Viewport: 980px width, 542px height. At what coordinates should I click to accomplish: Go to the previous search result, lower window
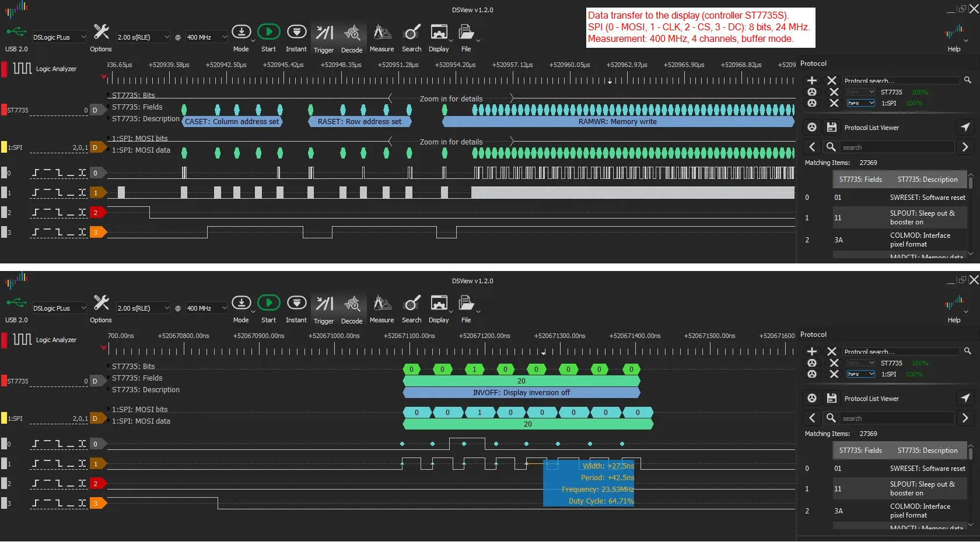812,418
